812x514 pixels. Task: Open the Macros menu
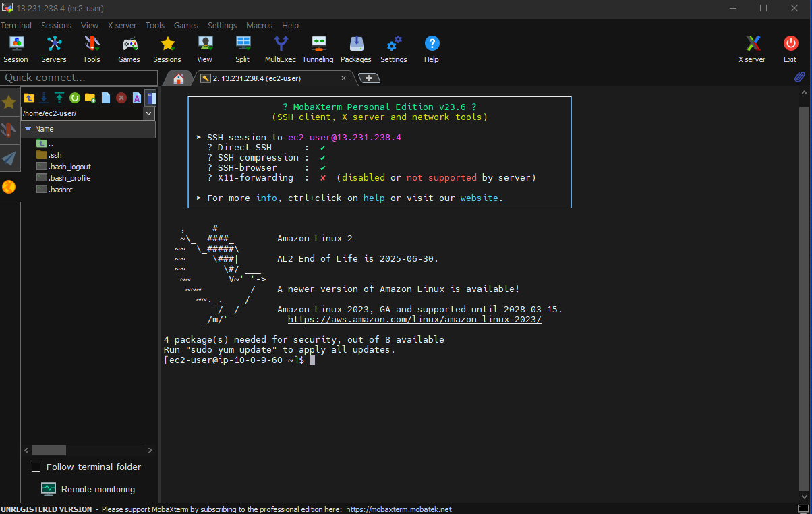(259, 25)
